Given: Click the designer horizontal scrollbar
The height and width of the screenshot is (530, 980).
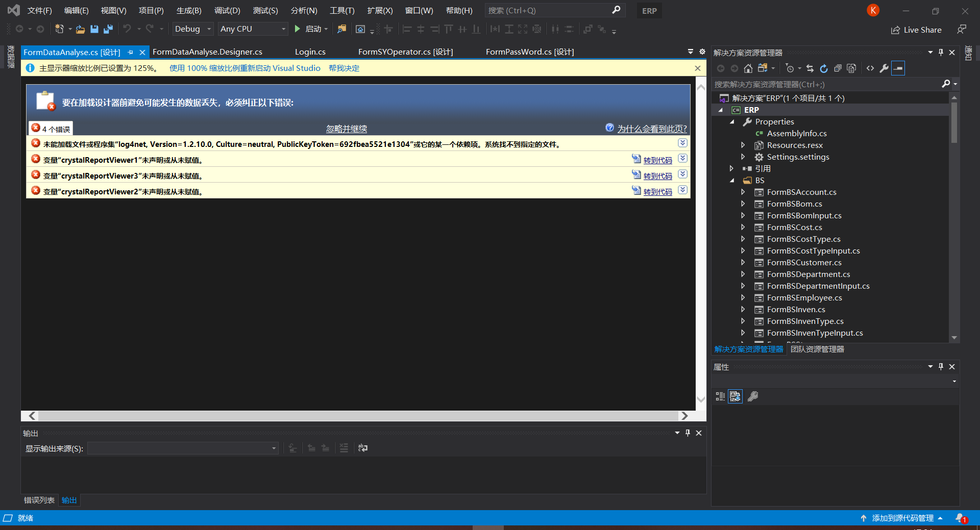Looking at the screenshot, I should pyautogui.click(x=358, y=416).
